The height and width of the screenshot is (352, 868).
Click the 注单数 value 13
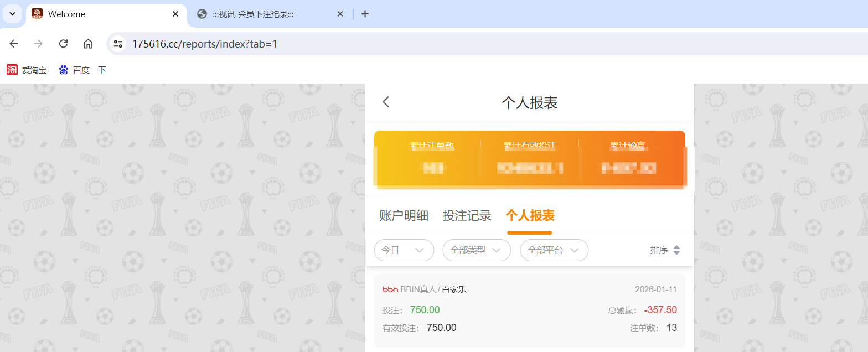click(671, 328)
